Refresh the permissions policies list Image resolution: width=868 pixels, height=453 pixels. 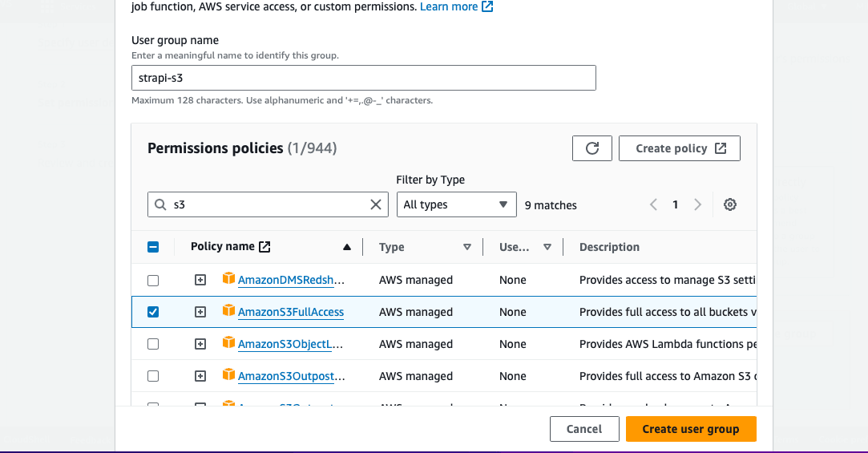tap(592, 148)
